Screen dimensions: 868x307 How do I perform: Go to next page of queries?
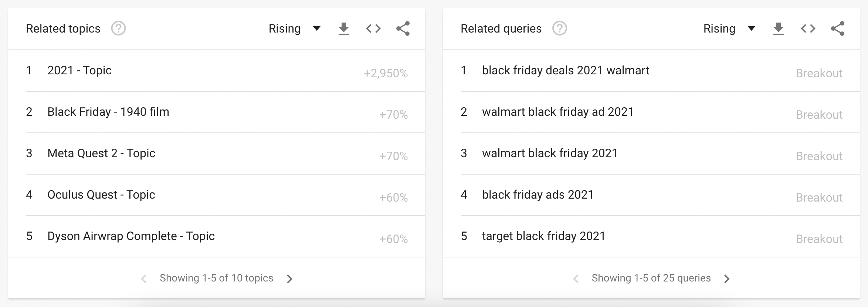[x=727, y=279]
